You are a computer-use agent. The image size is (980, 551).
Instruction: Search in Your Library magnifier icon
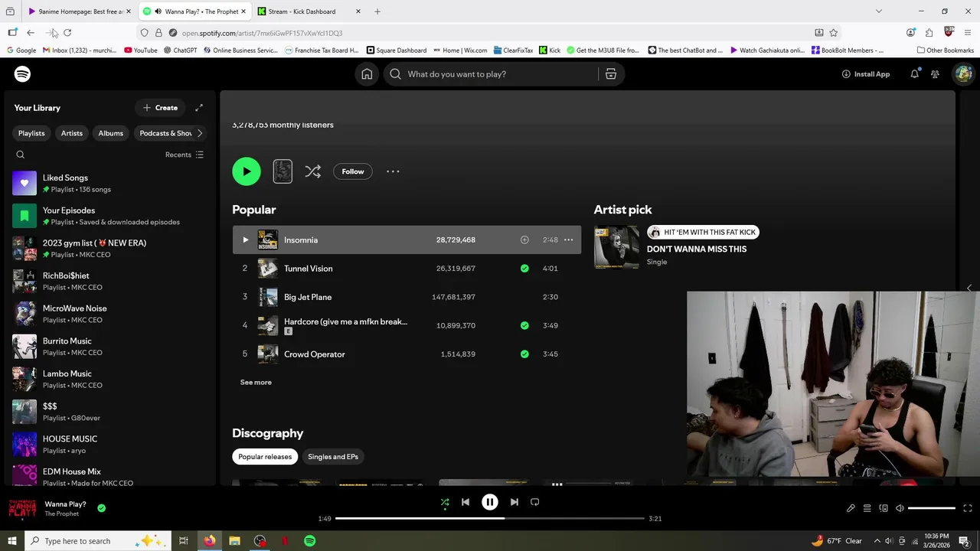[x=21, y=155]
